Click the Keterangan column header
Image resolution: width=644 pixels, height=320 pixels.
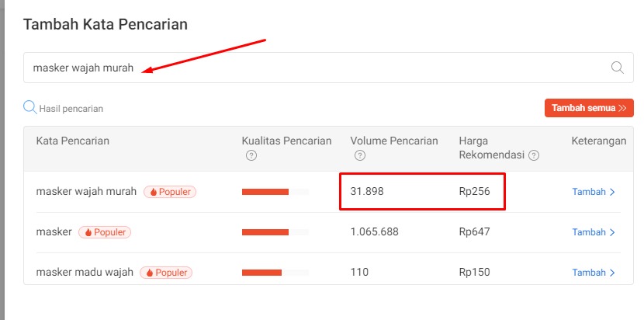(598, 141)
